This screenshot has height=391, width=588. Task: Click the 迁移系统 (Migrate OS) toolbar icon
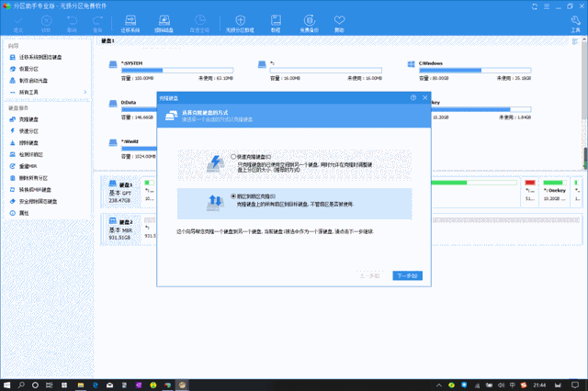(x=130, y=24)
